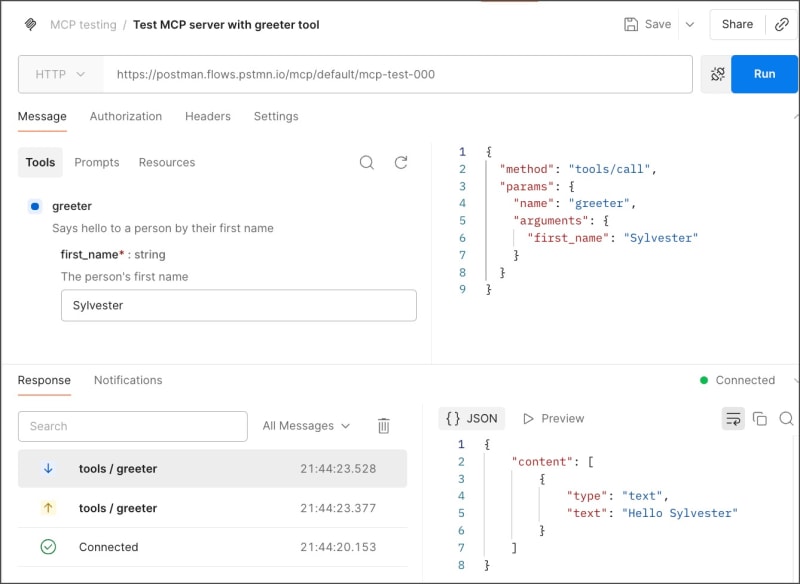Click the icon left of Run button
This screenshot has height=584, width=800.
716,74
